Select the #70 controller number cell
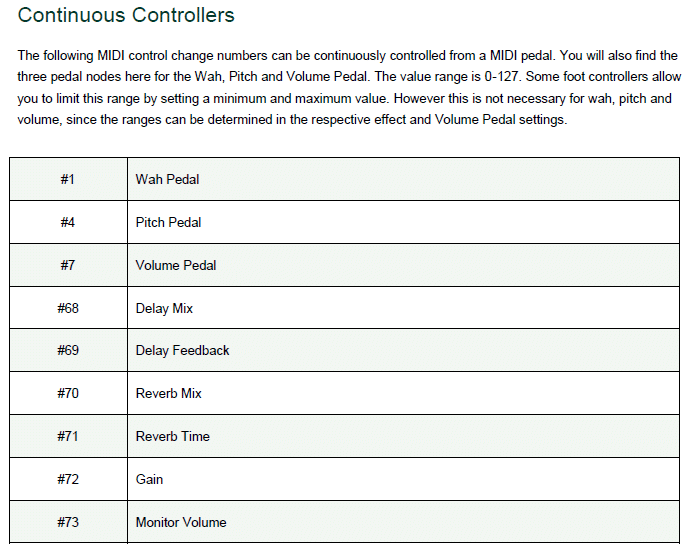 click(x=68, y=393)
